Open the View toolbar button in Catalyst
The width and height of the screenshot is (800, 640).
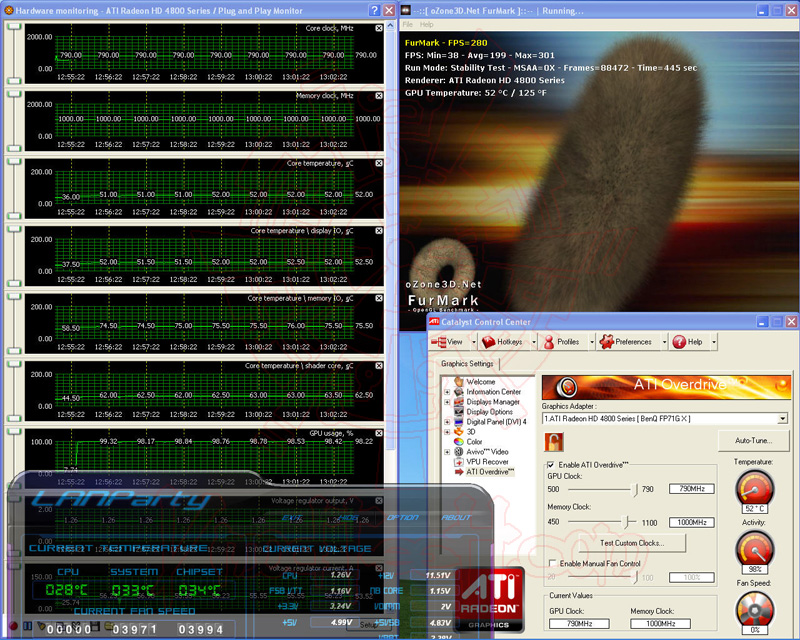coord(447,342)
